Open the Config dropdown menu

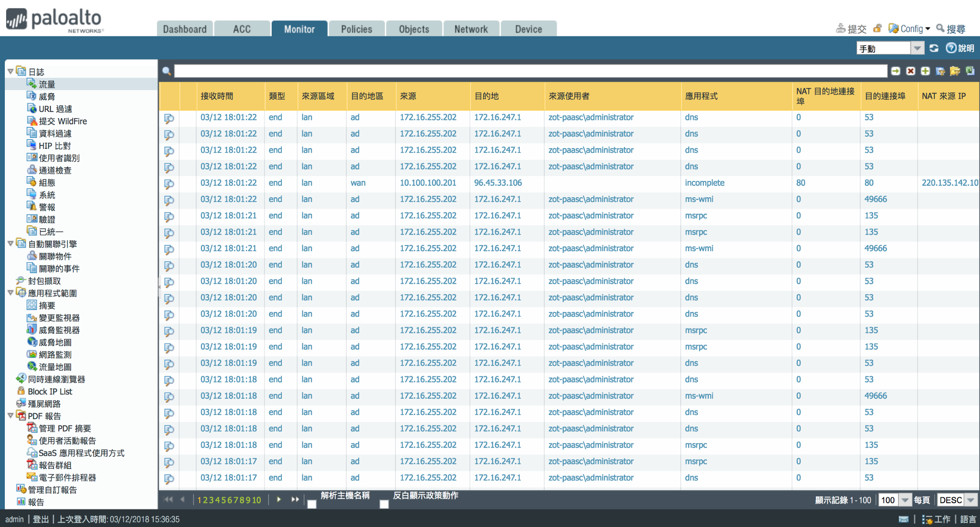tap(909, 29)
